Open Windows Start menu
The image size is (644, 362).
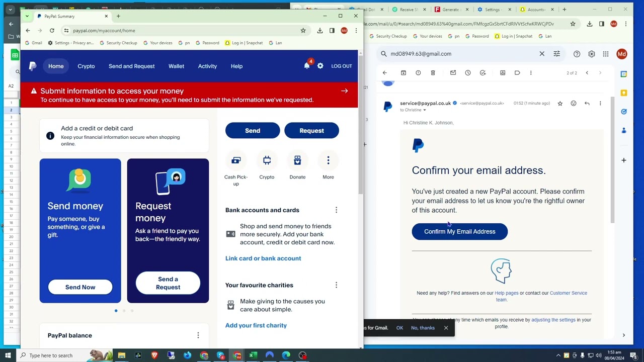point(8,355)
